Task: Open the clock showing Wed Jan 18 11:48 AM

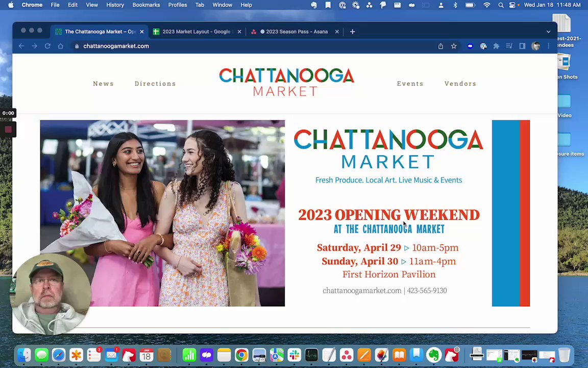Action: pyautogui.click(x=552, y=5)
